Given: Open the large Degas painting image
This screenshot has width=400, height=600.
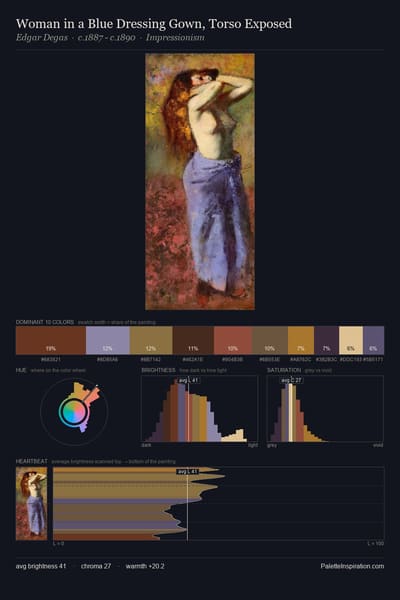Looking at the screenshot, I should click(x=200, y=182).
